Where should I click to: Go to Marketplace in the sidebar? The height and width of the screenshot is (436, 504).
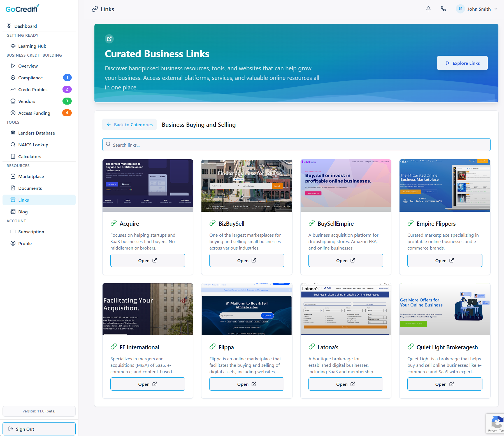coord(31,176)
